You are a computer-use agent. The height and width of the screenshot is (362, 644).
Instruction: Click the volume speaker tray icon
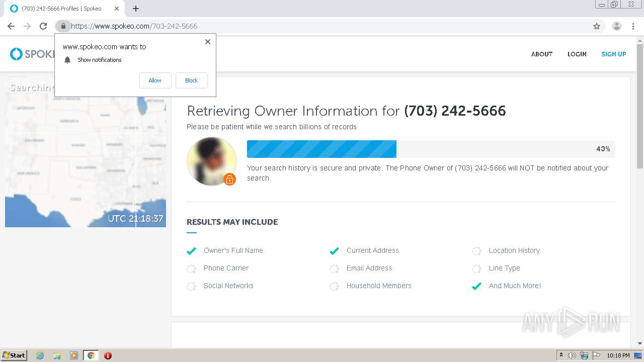pos(572,355)
